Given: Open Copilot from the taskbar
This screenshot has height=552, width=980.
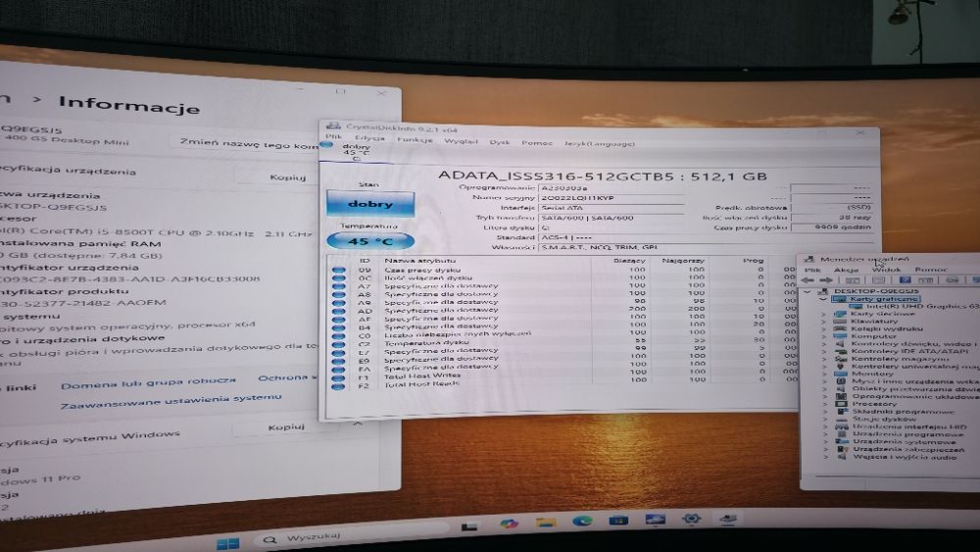Looking at the screenshot, I should coord(508,524).
